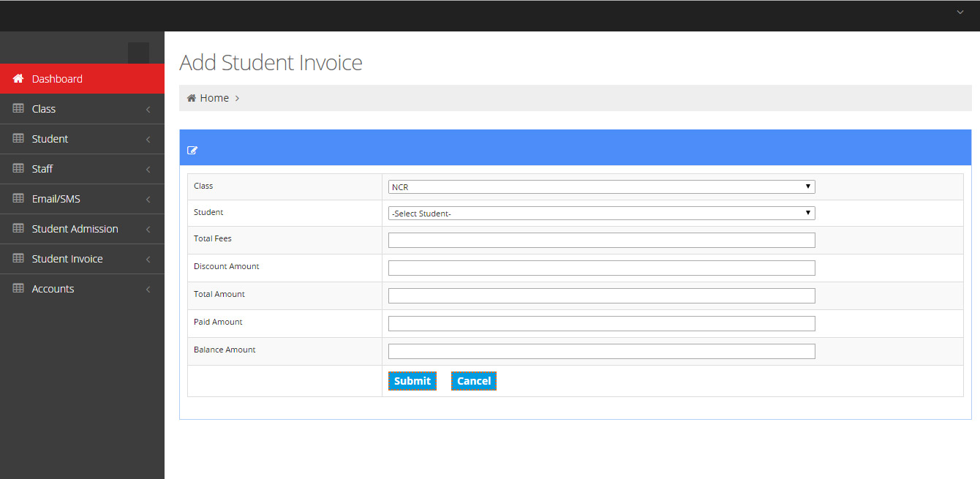This screenshot has height=479, width=980.
Task: Click the table icon next to Class
Action: pyautogui.click(x=18, y=108)
